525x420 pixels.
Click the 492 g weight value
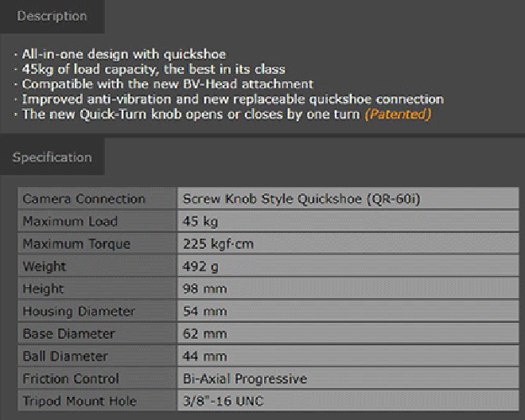(200, 266)
